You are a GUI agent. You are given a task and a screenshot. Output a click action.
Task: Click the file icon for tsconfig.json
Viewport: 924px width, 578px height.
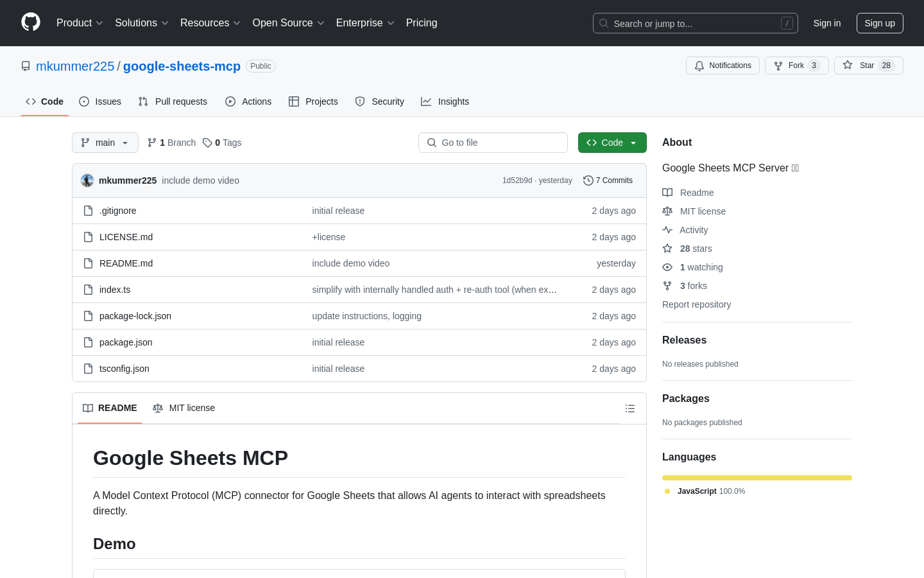point(89,369)
